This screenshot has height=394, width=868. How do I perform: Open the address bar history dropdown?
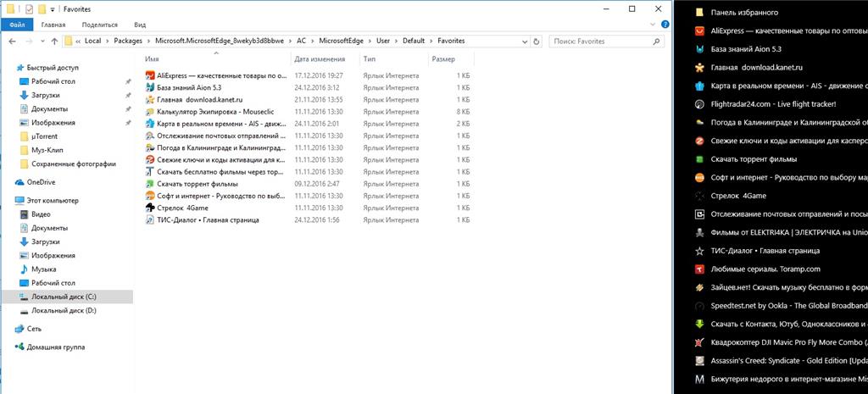pyautogui.click(x=525, y=41)
